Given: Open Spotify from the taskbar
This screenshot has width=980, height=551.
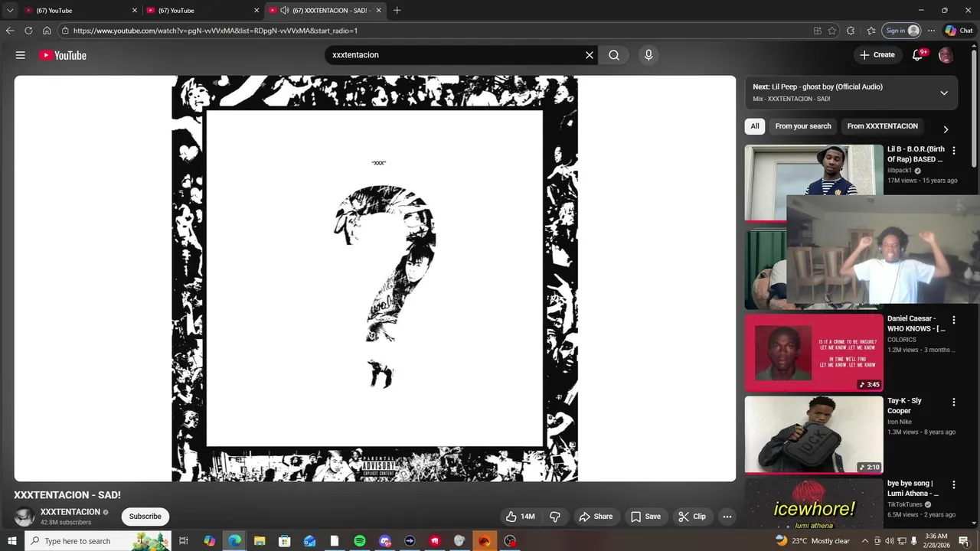Looking at the screenshot, I should pyautogui.click(x=360, y=541).
